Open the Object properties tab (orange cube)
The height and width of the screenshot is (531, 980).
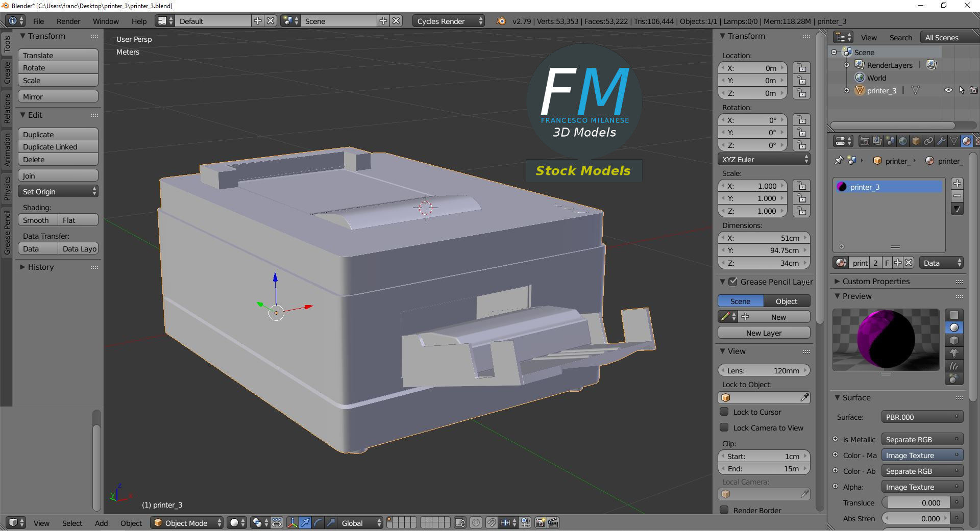[x=916, y=141]
